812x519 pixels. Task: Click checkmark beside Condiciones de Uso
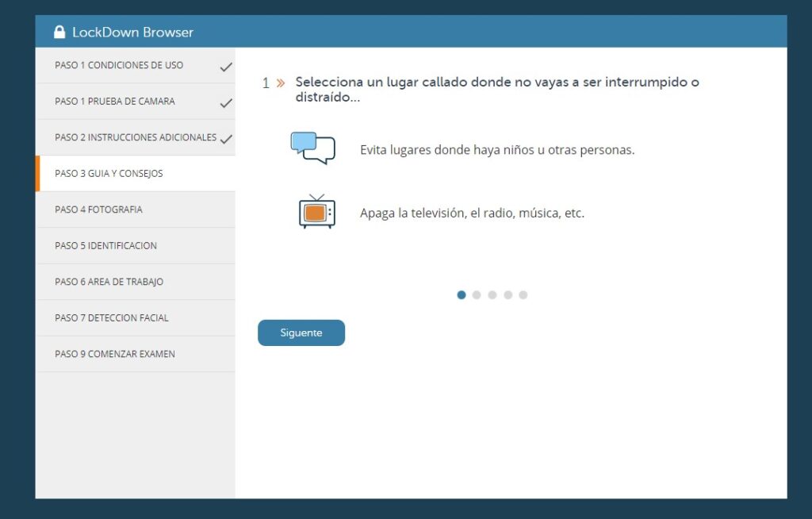click(226, 67)
